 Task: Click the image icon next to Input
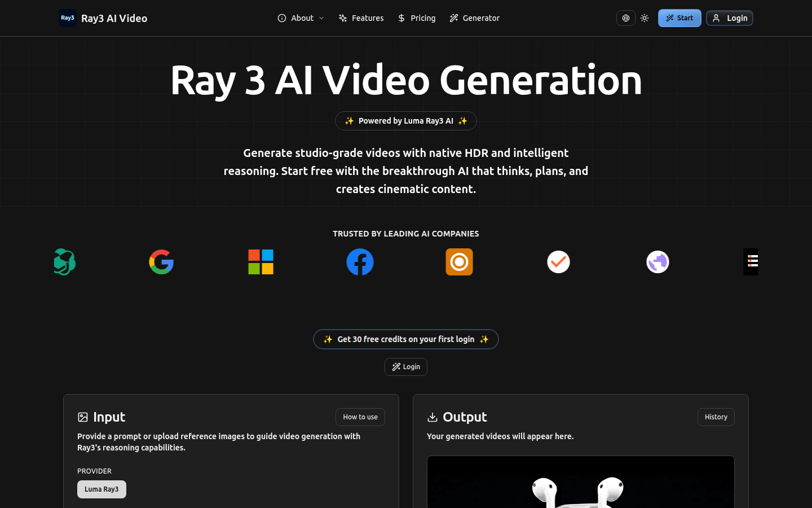click(83, 417)
